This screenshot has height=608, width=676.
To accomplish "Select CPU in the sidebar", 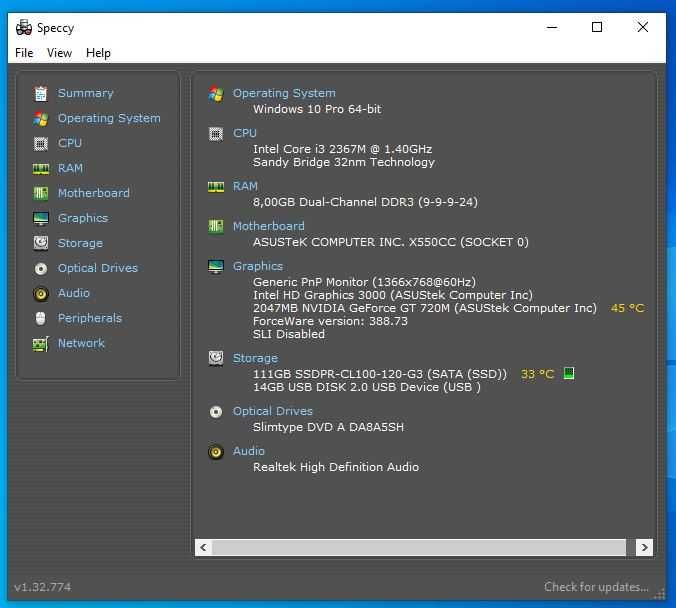I will (70, 143).
